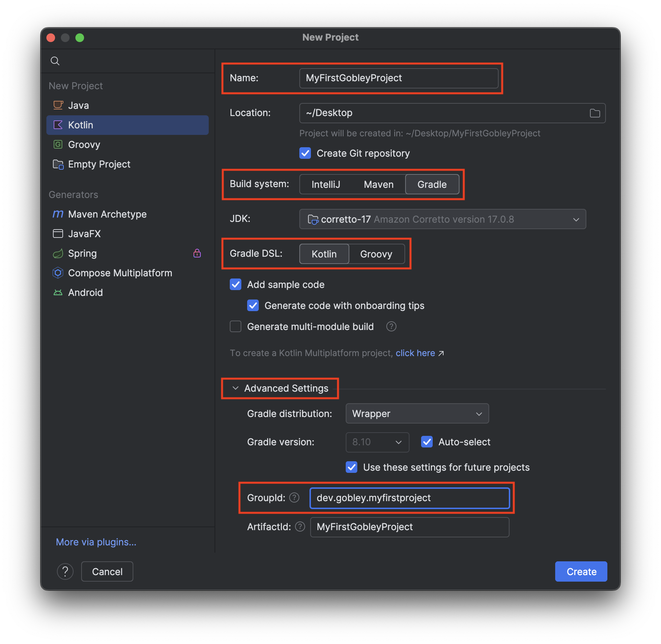
Task: Browse for location with folder icon
Action: pos(595,113)
